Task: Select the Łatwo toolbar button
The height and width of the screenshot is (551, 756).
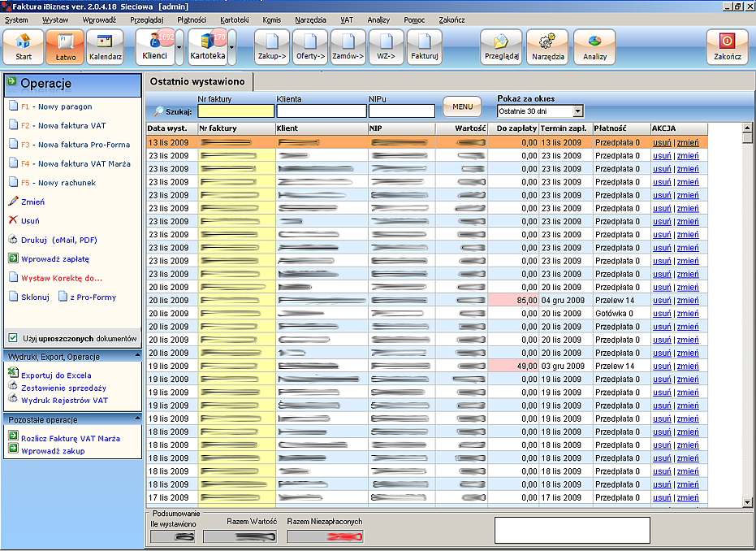Action: (x=65, y=47)
